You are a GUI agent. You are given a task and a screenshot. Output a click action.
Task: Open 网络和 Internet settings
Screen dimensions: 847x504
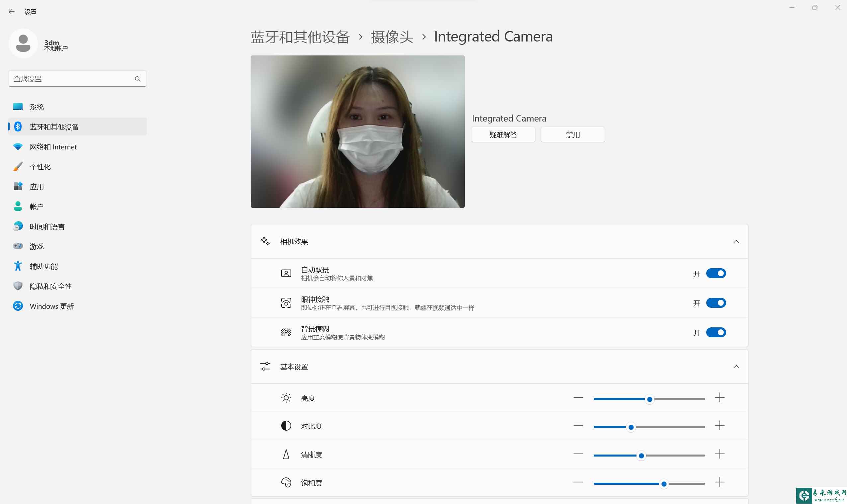pyautogui.click(x=77, y=147)
